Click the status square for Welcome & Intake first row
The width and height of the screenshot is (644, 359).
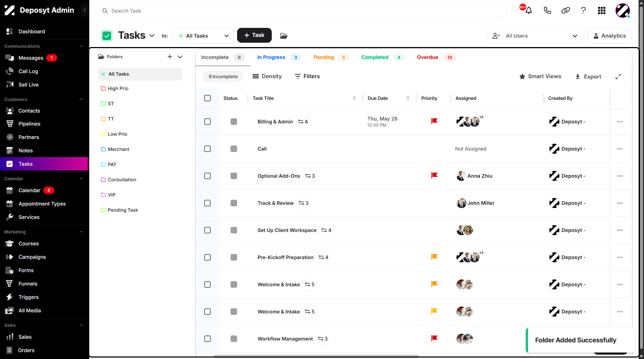[234, 284]
